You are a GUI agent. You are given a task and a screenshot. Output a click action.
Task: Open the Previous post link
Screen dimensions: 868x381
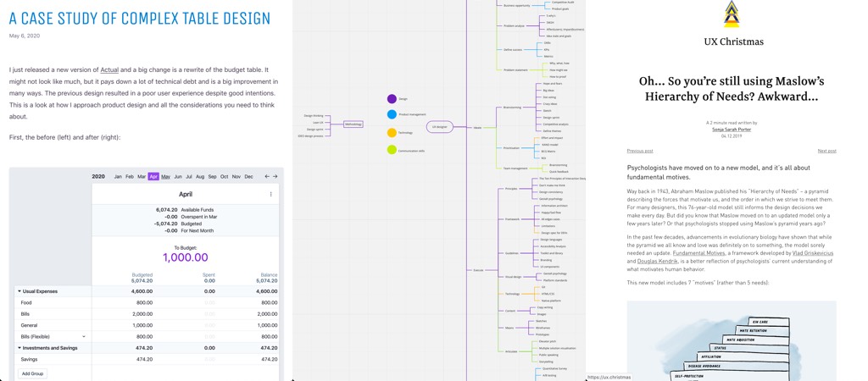point(640,151)
